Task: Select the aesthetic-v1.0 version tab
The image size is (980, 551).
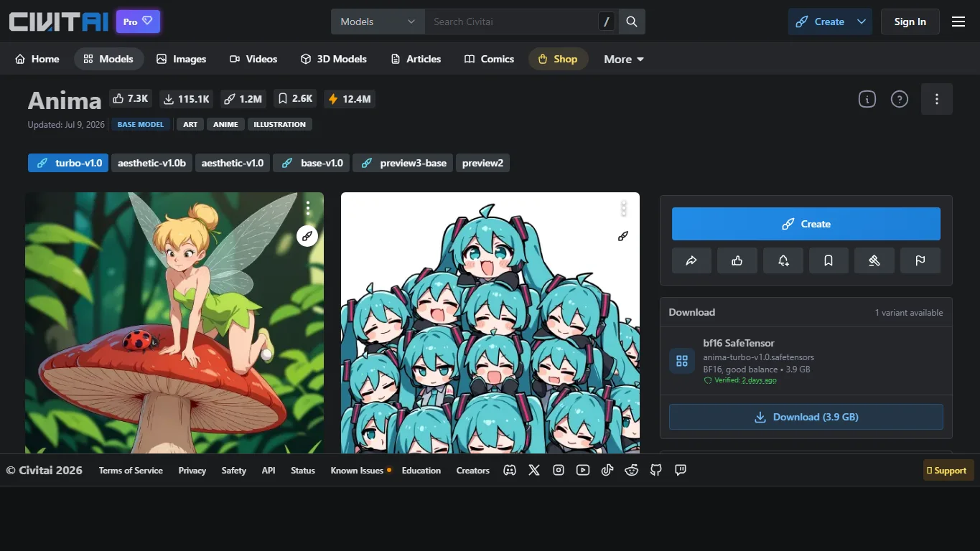Action: click(x=233, y=163)
